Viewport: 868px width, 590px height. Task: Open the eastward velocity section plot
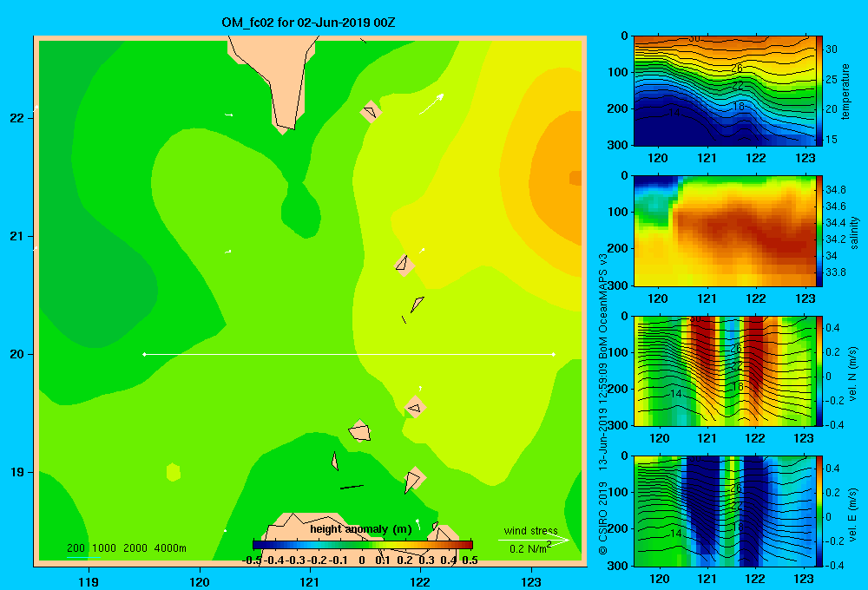[x=724, y=511]
